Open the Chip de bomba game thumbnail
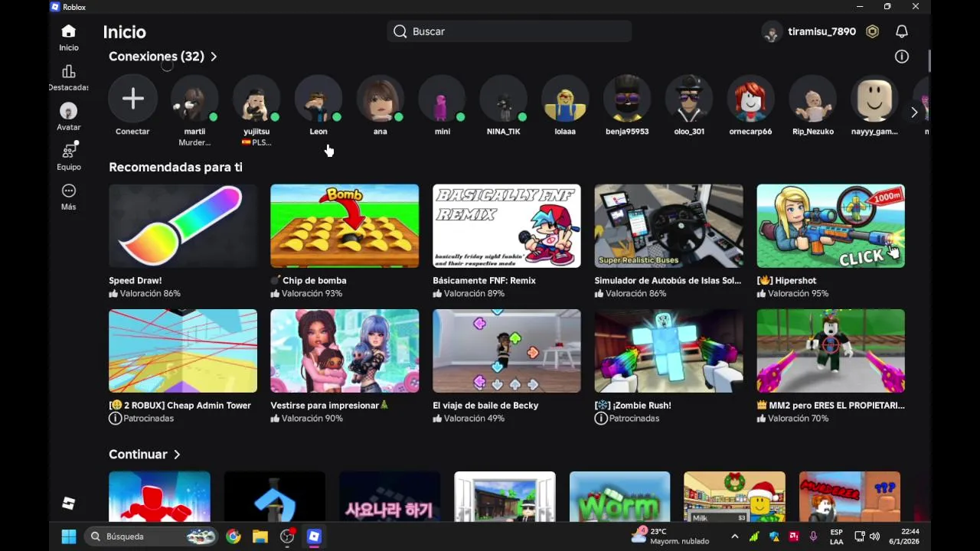Image resolution: width=980 pixels, height=551 pixels. pyautogui.click(x=345, y=226)
